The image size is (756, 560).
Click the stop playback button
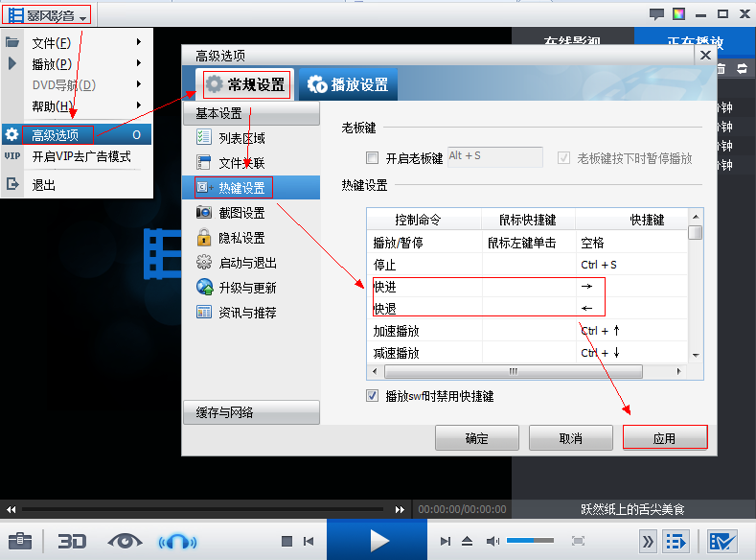tap(286, 541)
